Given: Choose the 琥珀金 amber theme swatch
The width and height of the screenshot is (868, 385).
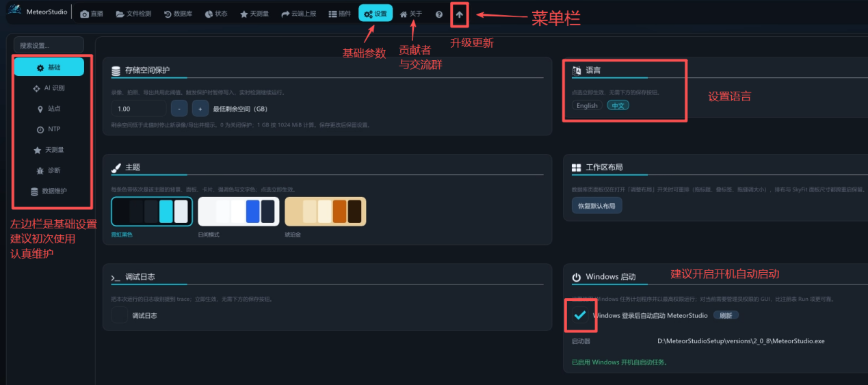Looking at the screenshot, I should (325, 211).
